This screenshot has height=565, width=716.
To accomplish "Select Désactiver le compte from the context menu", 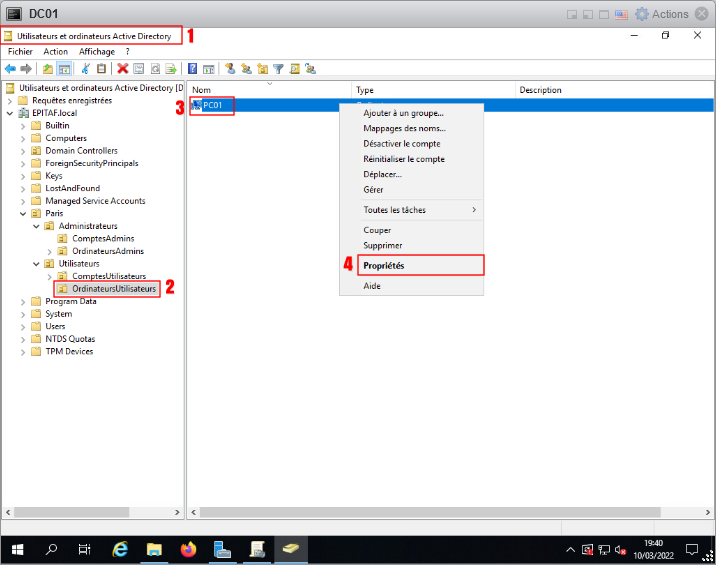I will pyautogui.click(x=401, y=144).
